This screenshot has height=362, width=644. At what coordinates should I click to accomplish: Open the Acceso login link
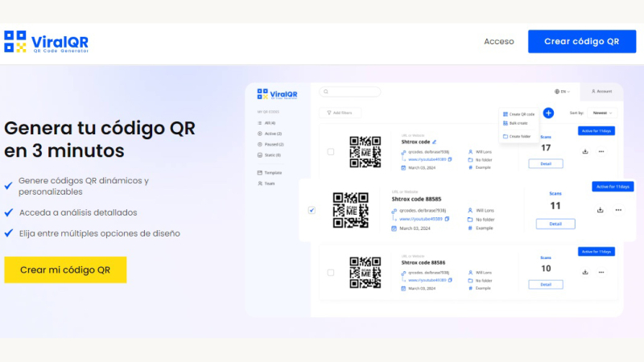498,42
